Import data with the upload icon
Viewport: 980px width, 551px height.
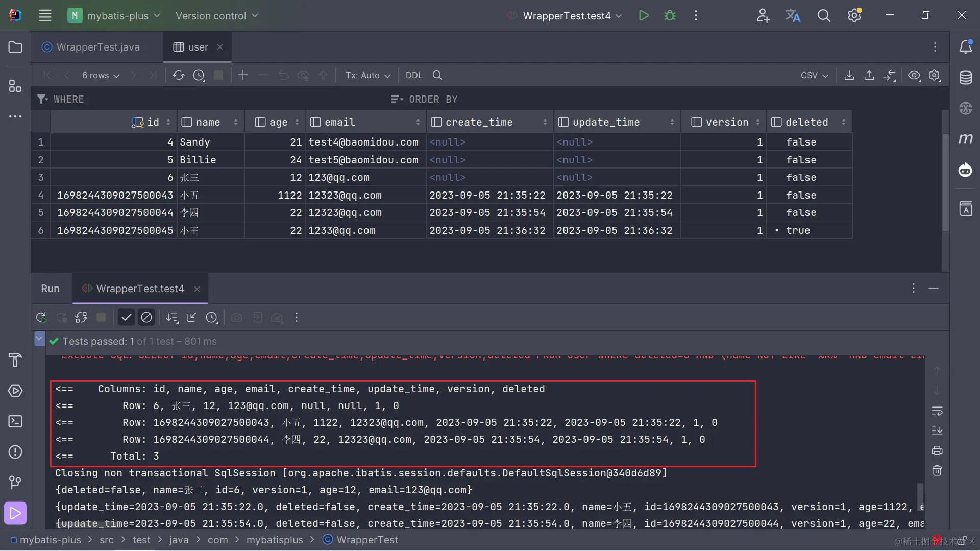(869, 76)
